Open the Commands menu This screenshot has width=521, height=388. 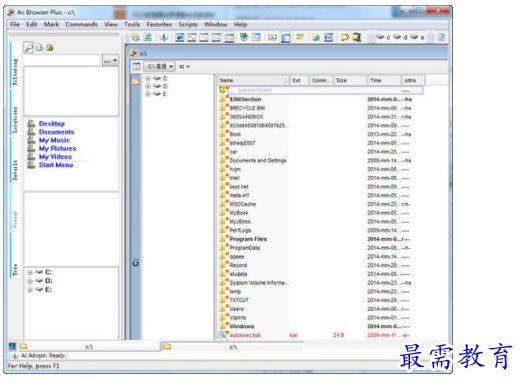(82, 24)
